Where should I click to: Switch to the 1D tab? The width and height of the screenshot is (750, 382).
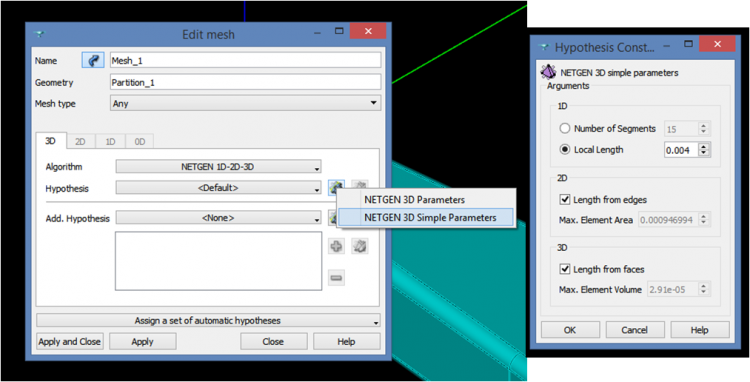pyautogui.click(x=110, y=142)
